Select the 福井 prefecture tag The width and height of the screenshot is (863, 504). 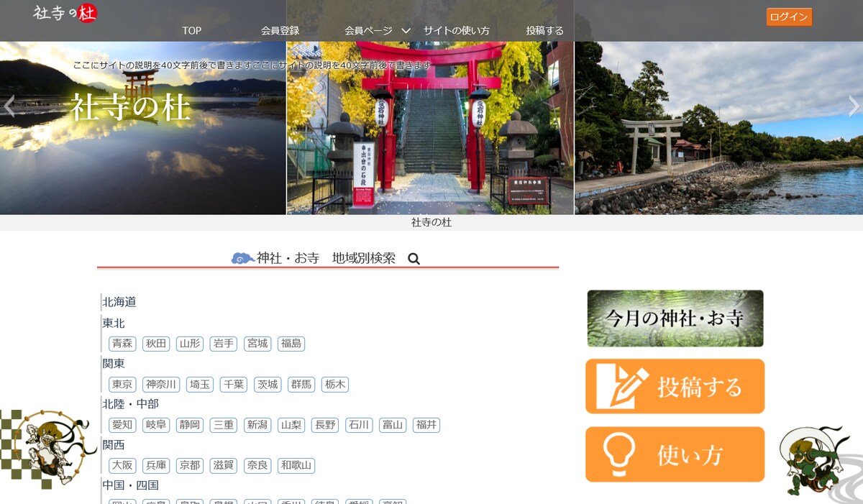[x=426, y=425]
